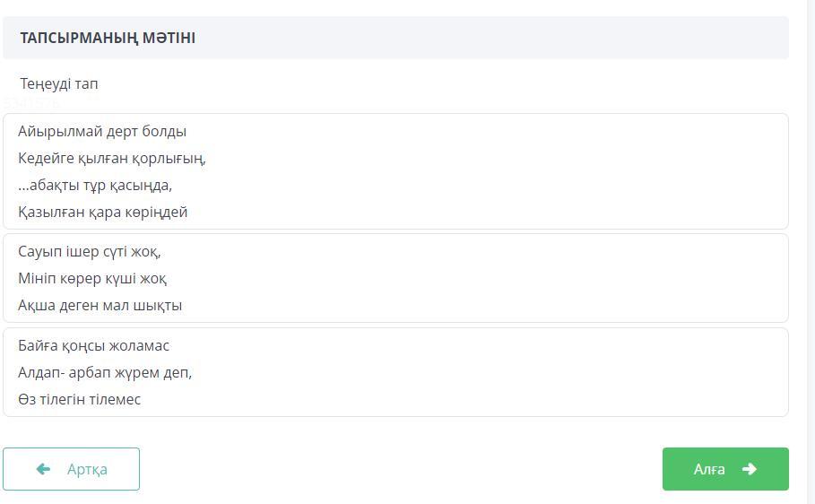
Task: Click the line '...абақты тұр қасында,'
Action: pos(95,185)
